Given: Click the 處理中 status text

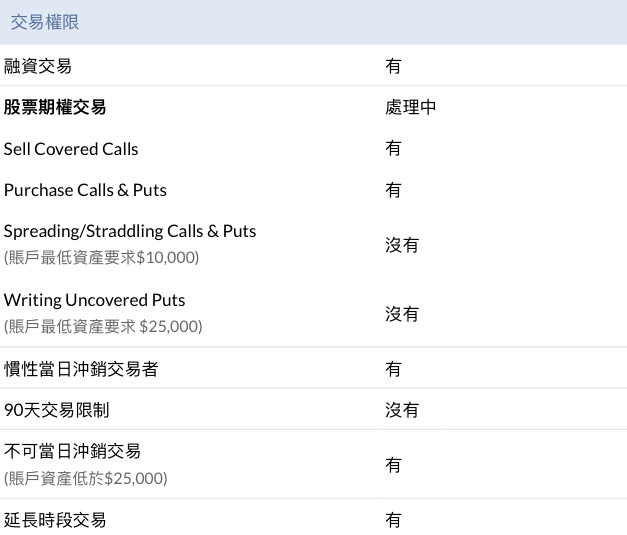Looking at the screenshot, I should click(410, 107).
